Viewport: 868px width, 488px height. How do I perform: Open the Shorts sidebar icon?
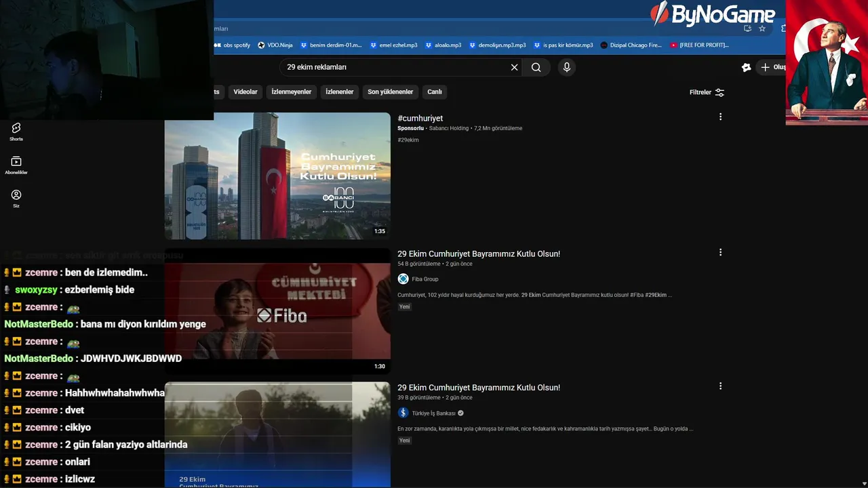click(16, 131)
